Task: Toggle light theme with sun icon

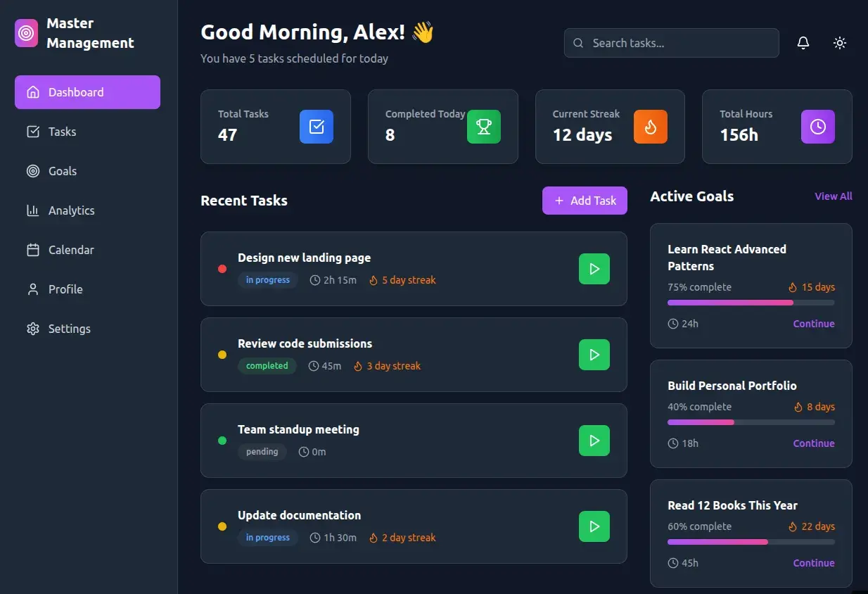Action: 840,43
